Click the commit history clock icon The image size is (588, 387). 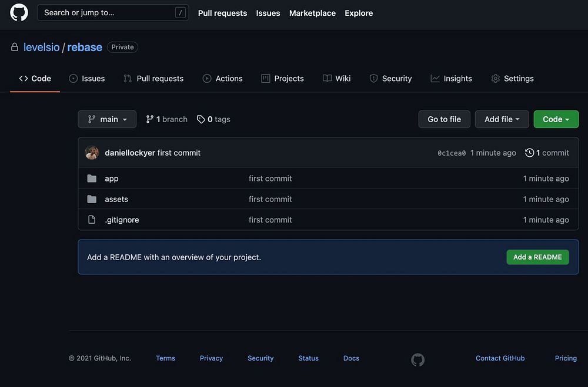pyautogui.click(x=529, y=153)
